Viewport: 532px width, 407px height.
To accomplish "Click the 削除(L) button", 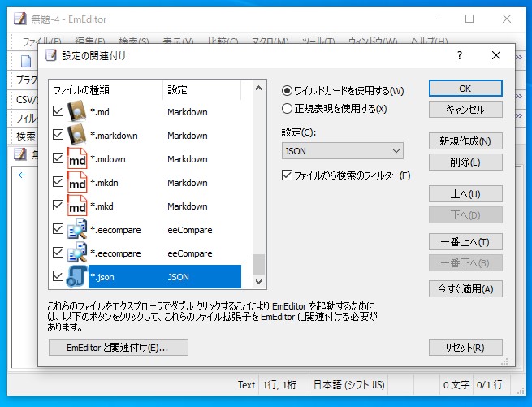I will (x=465, y=162).
